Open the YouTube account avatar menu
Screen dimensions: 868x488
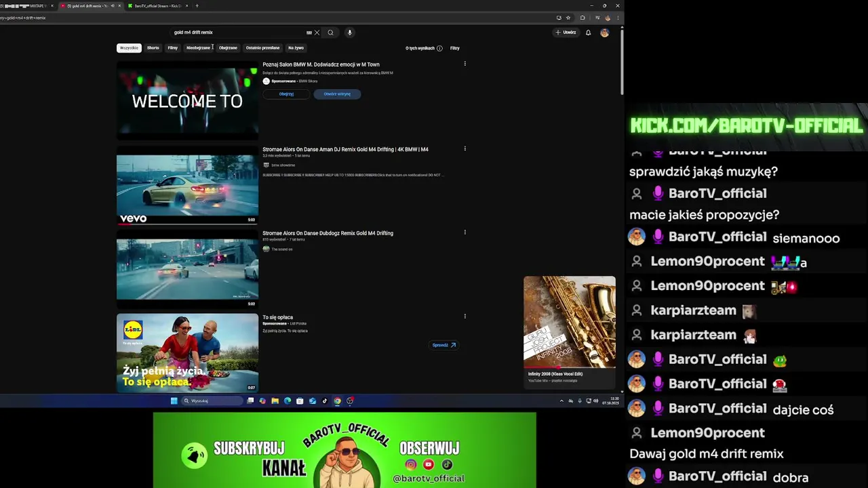click(x=604, y=33)
